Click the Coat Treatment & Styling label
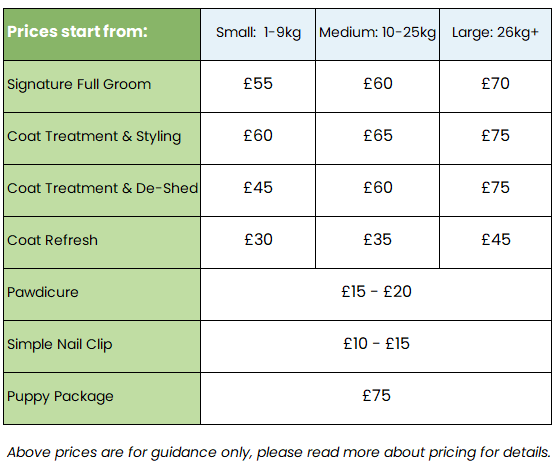 click(x=94, y=137)
